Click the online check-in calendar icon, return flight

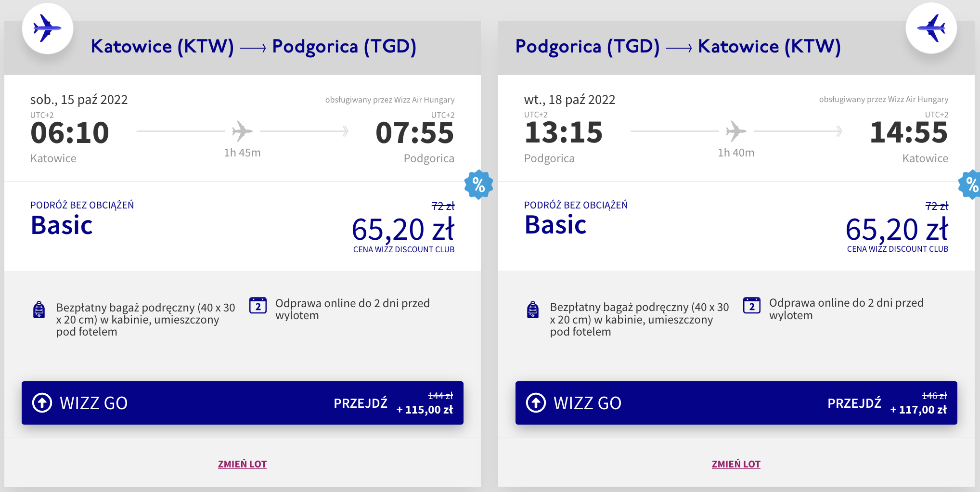coord(751,305)
